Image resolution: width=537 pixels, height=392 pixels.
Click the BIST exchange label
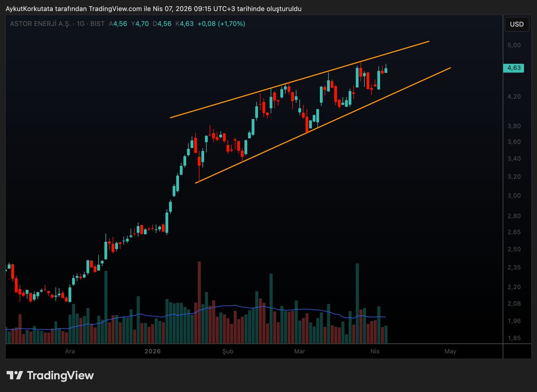pyautogui.click(x=98, y=24)
